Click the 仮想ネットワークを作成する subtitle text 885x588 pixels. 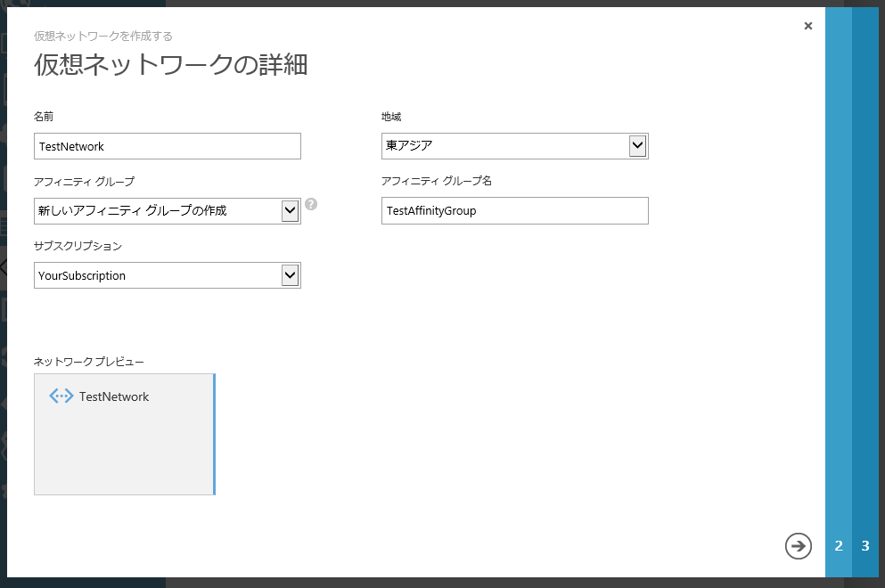[x=103, y=37]
